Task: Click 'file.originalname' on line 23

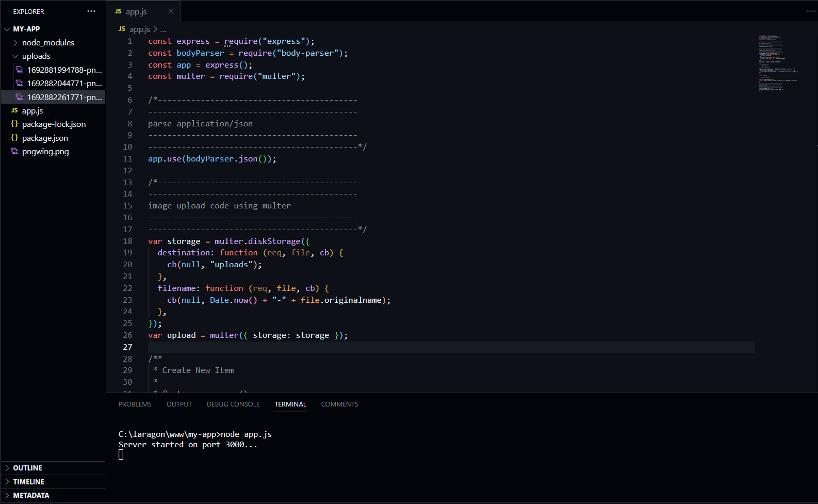Action: tap(341, 300)
